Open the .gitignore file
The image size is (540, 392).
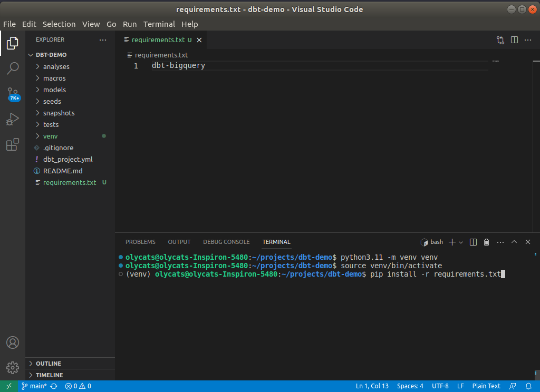tap(70, 148)
